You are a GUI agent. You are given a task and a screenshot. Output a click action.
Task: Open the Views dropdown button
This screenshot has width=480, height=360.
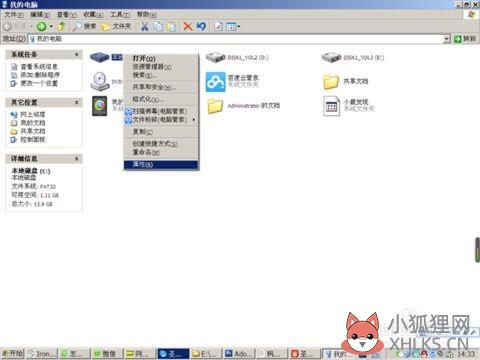click(x=233, y=26)
